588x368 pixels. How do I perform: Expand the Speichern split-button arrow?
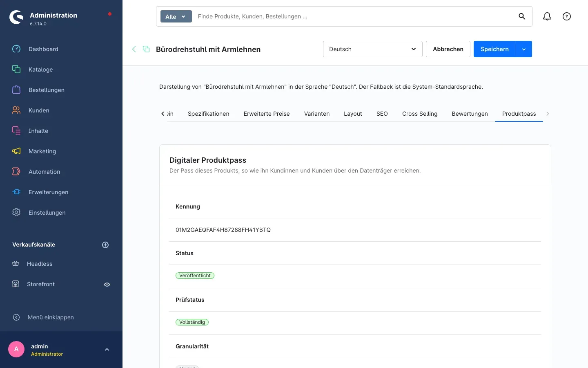tap(524, 49)
